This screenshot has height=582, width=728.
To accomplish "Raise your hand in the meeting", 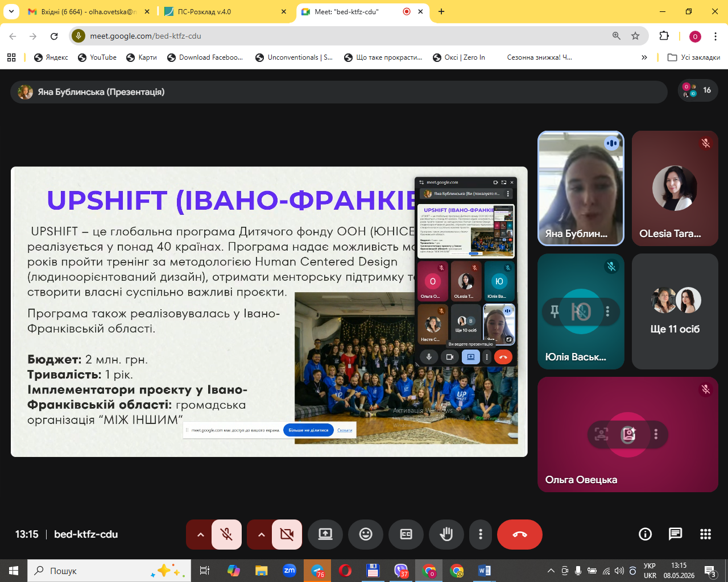I will pyautogui.click(x=446, y=534).
